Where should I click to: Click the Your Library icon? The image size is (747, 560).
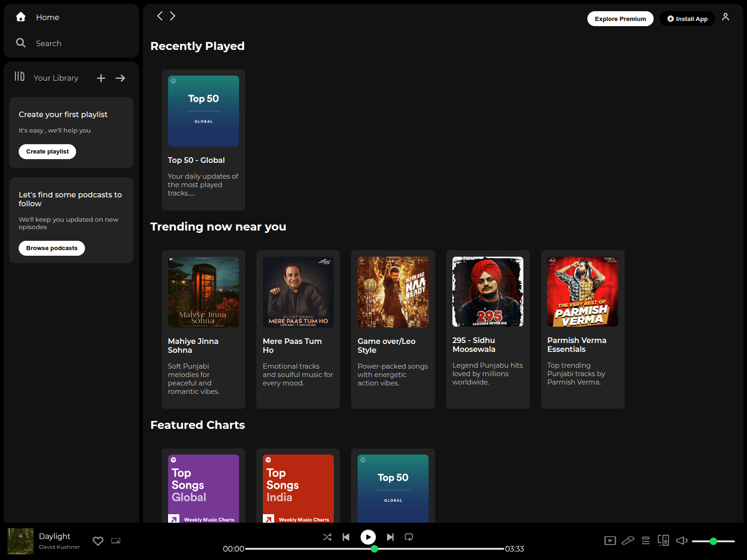20,76
